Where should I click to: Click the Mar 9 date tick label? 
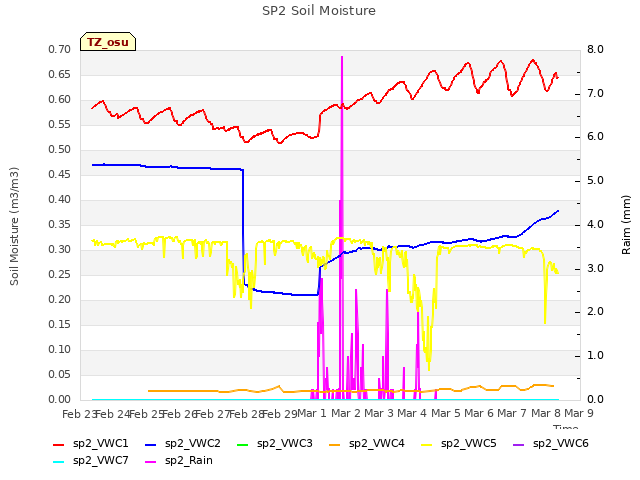pyautogui.click(x=579, y=413)
